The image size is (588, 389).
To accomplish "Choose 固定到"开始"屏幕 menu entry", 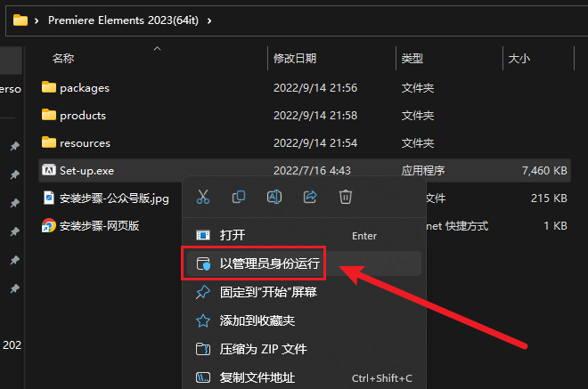I will (304, 292).
